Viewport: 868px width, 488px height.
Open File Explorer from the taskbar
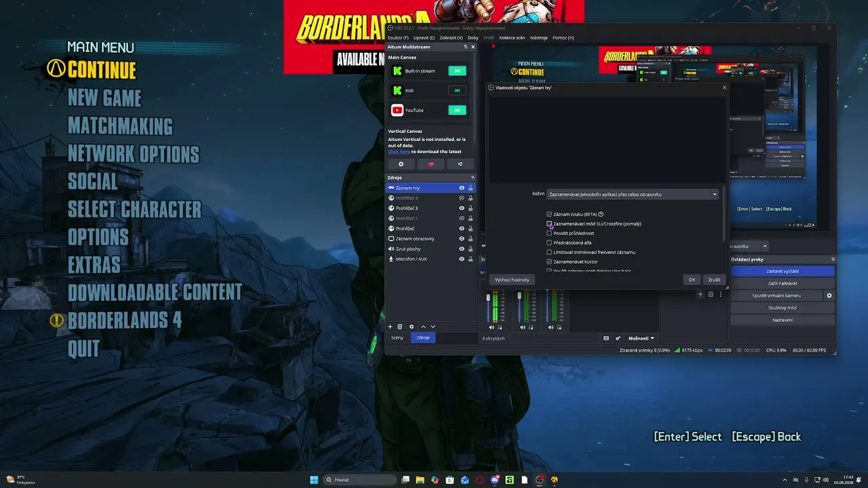(420, 480)
